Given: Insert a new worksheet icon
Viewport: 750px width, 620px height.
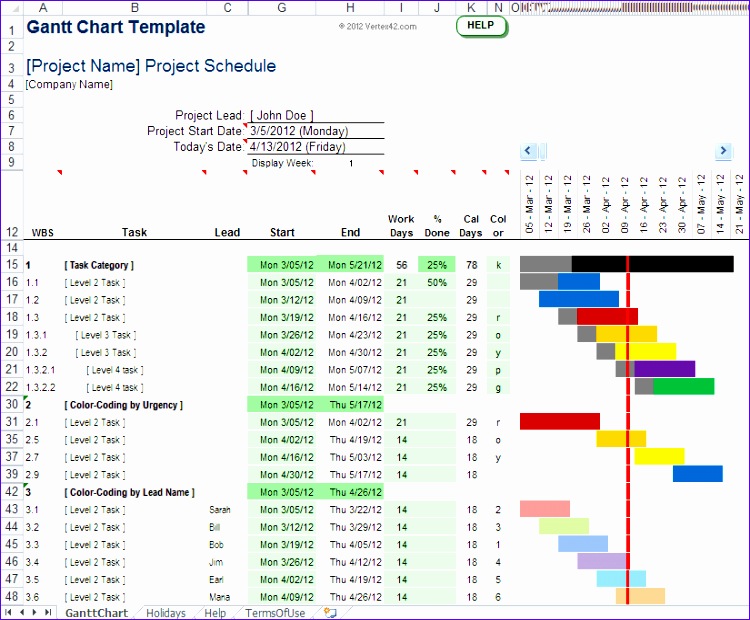Looking at the screenshot, I should [x=331, y=613].
